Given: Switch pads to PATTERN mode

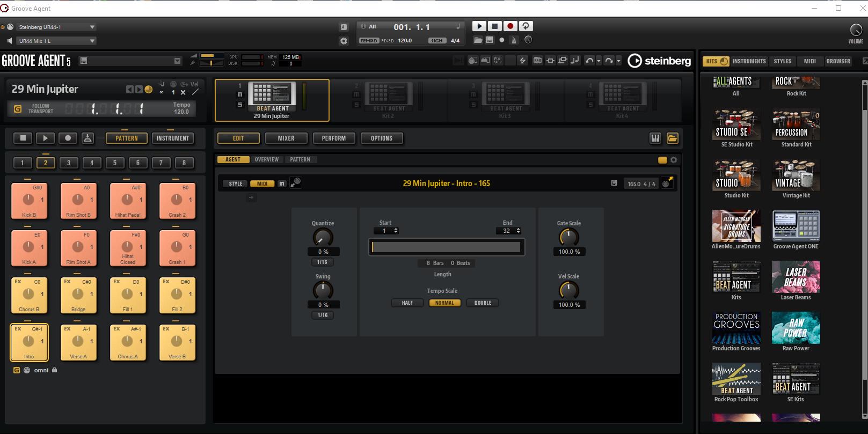Looking at the screenshot, I should 127,138.
